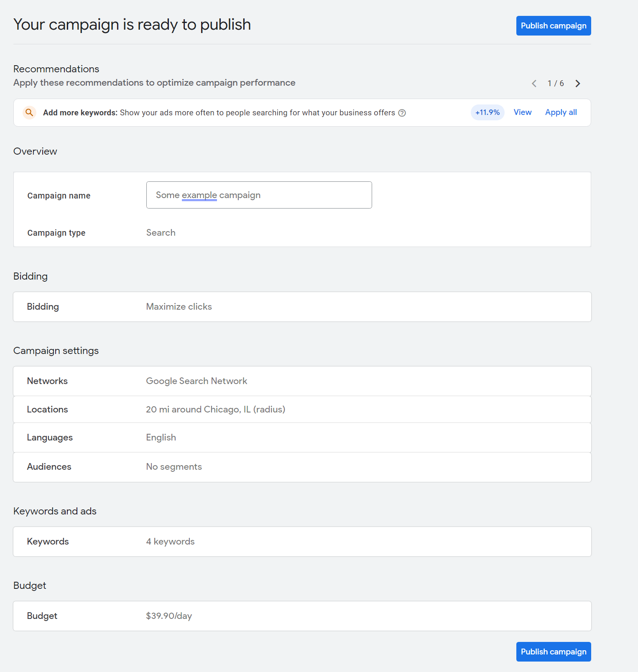638x672 pixels.
Task: Go to next recommendation using right chevron
Action: 577,84
